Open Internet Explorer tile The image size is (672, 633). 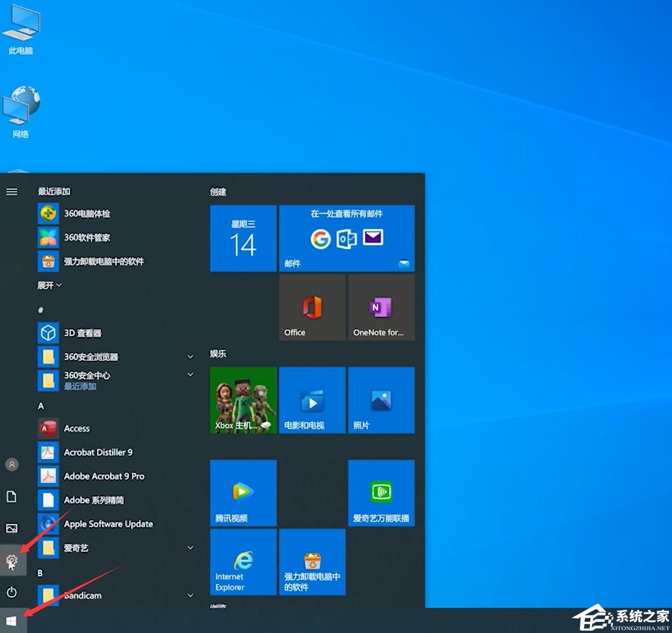click(x=243, y=562)
